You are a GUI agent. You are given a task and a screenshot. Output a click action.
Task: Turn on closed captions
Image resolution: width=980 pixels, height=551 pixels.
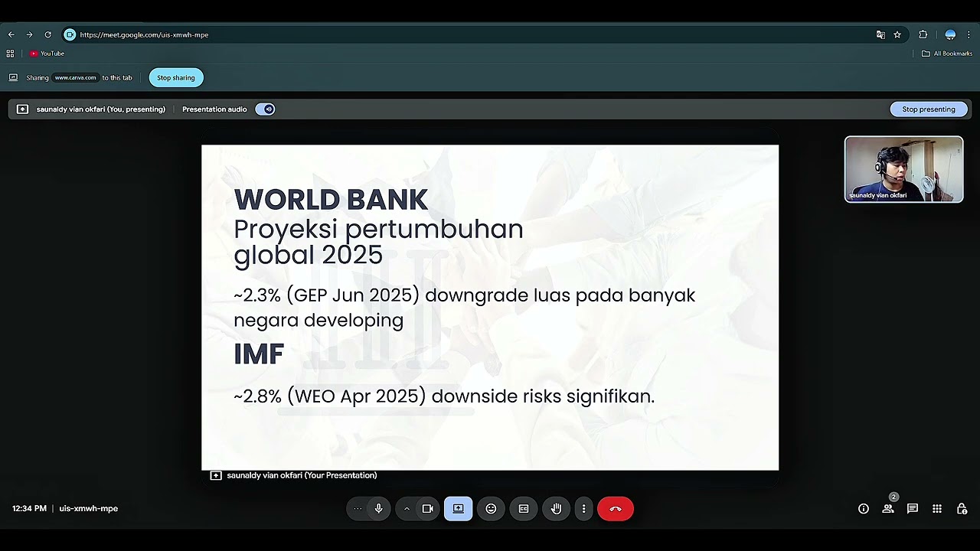[524, 509]
